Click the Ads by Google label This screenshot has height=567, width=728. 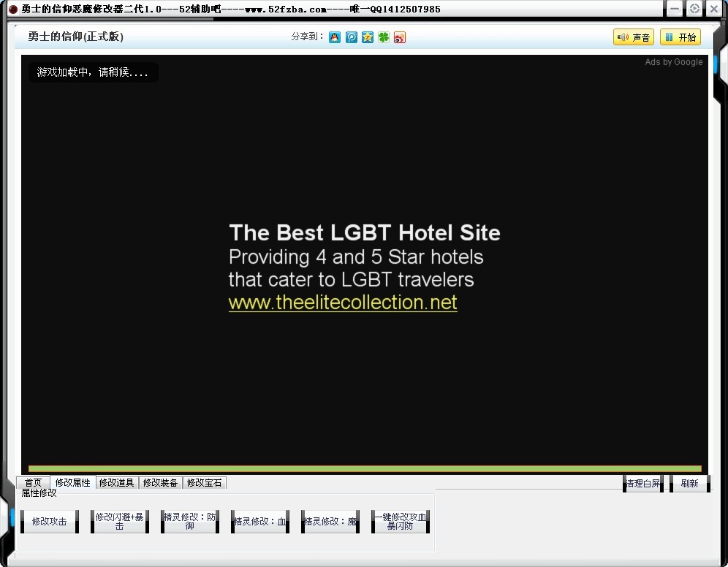pos(674,62)
